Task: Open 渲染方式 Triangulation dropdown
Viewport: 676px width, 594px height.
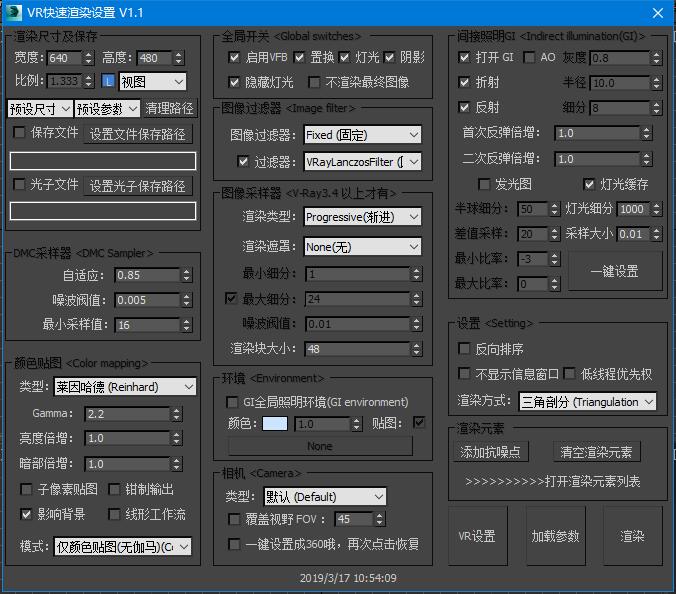Action: pyautogui.click(x=587, y=402)
